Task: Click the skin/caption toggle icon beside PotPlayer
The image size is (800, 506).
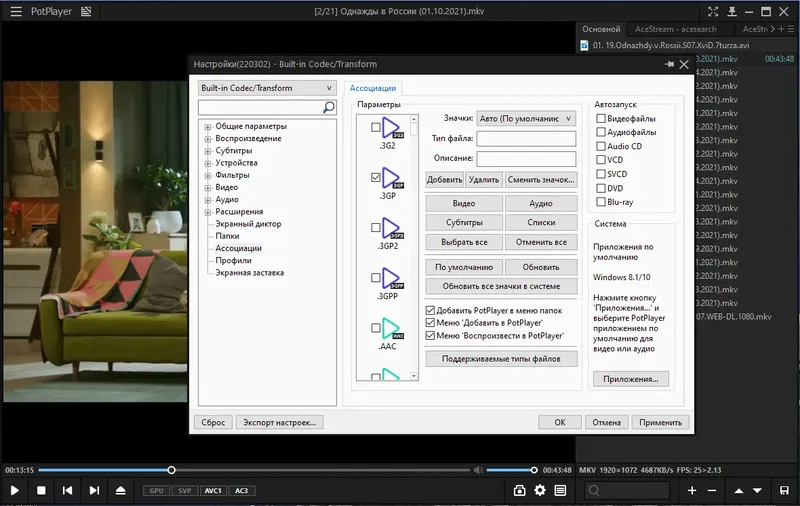Action: point(86,11)
